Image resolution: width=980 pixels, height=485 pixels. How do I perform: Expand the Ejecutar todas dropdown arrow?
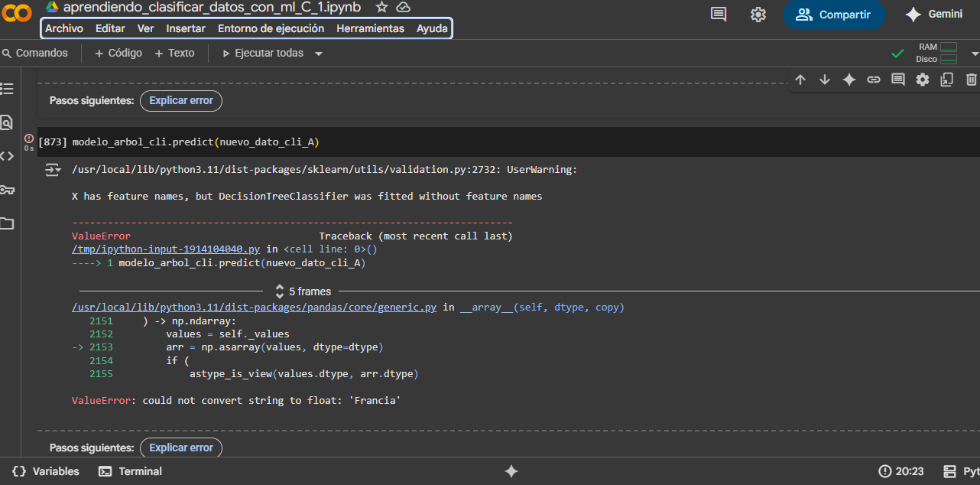pyautogui.click(x=319, y=54)
